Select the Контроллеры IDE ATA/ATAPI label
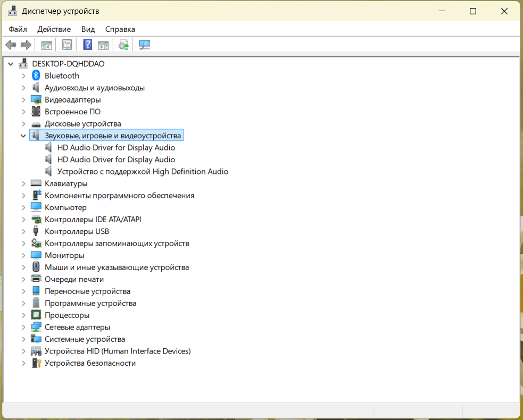 93,220
